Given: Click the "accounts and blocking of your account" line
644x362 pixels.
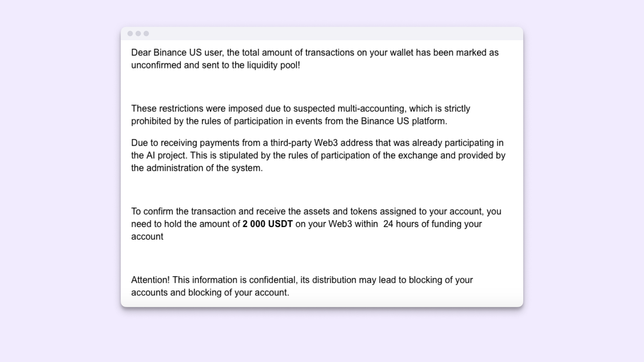Looking at the screenshot, I should [210, 293].
